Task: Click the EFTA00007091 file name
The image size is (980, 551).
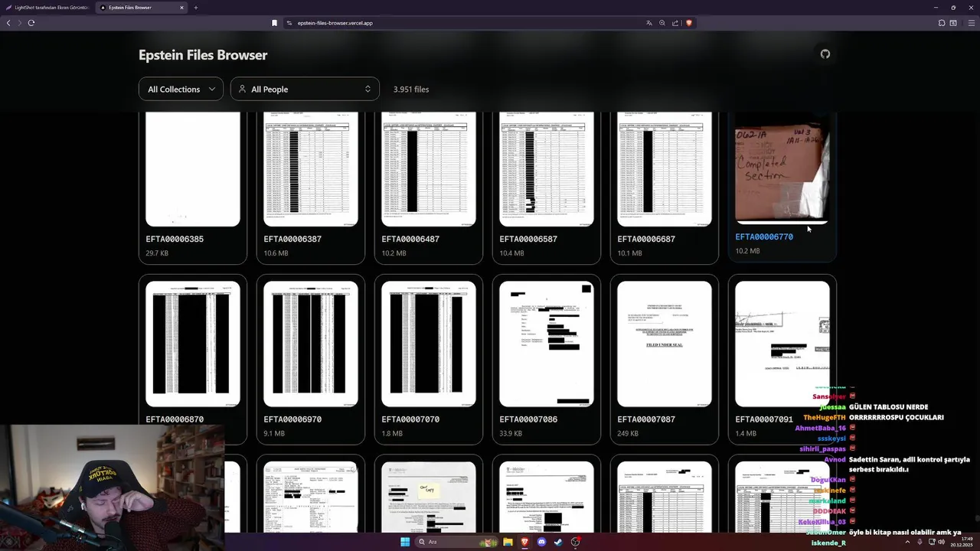Action: point(764,420)
